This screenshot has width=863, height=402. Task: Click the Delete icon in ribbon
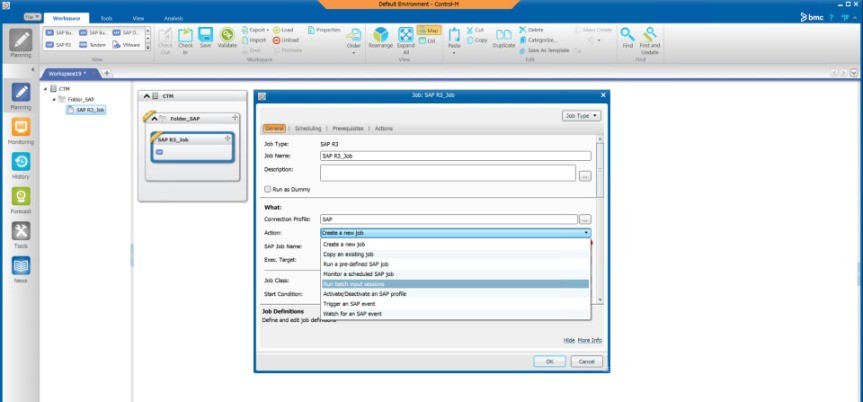[531, 30]
